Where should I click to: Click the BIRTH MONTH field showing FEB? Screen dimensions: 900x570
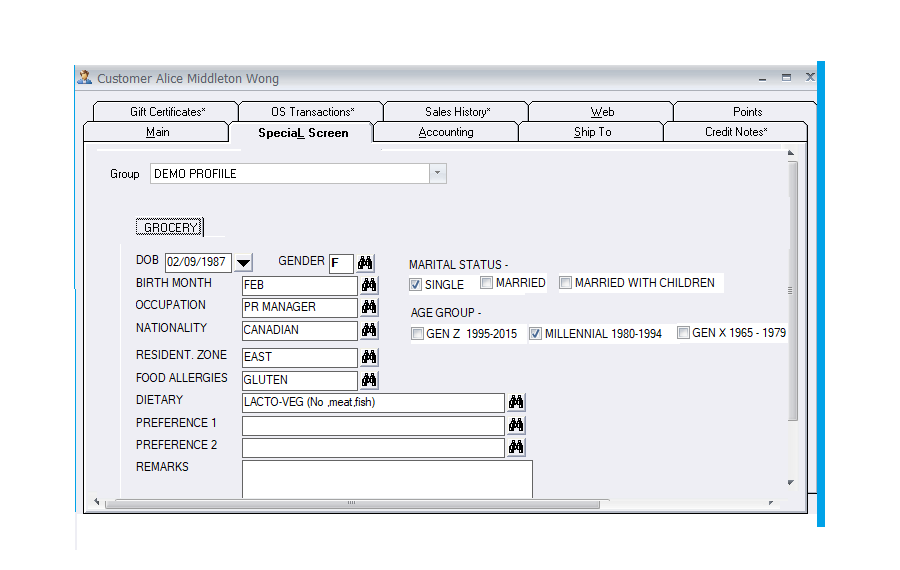[x=300, y=285]
